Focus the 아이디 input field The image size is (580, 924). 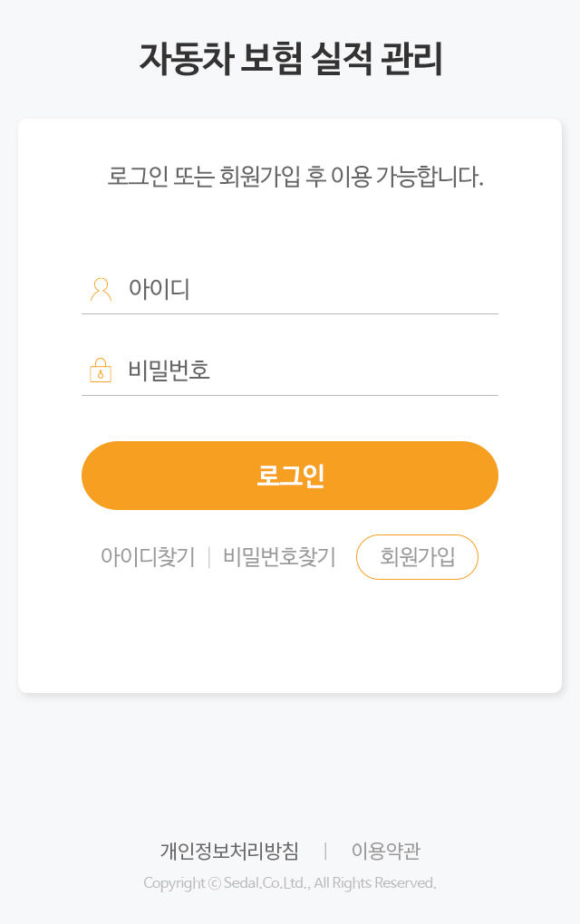pos(290,289)
